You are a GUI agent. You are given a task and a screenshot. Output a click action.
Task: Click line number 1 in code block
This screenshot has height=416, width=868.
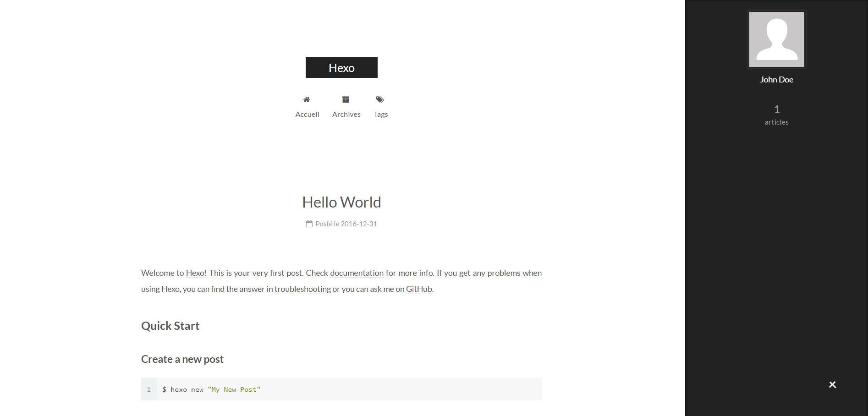pos(149,389)
